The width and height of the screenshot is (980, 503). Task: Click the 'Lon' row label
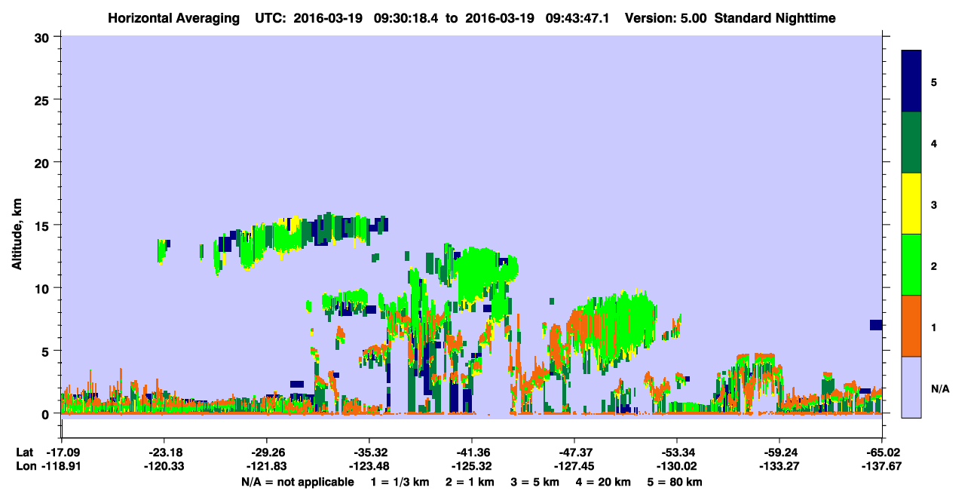(25, 467)
